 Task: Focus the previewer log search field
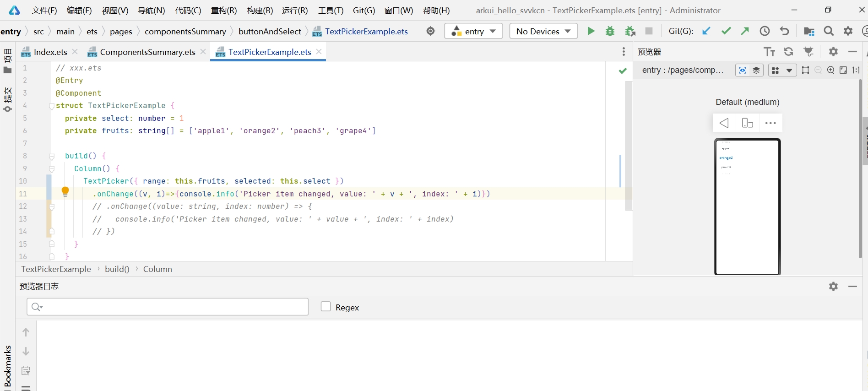point(168,307)
